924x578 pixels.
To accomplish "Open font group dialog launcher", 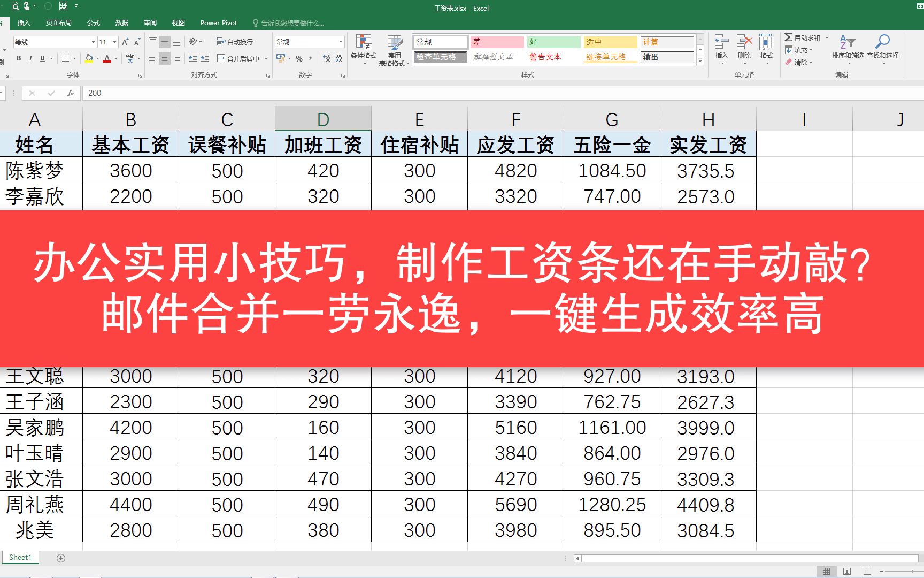I will coord(140,75).
